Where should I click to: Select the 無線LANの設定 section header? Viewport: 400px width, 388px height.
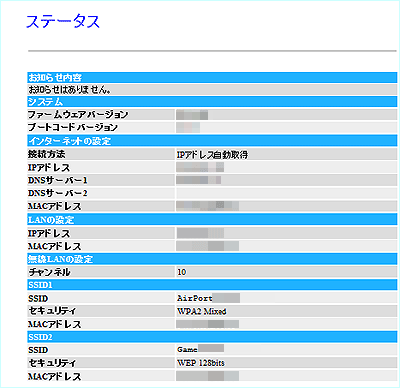pyautogui.click(x=212, y=259)
